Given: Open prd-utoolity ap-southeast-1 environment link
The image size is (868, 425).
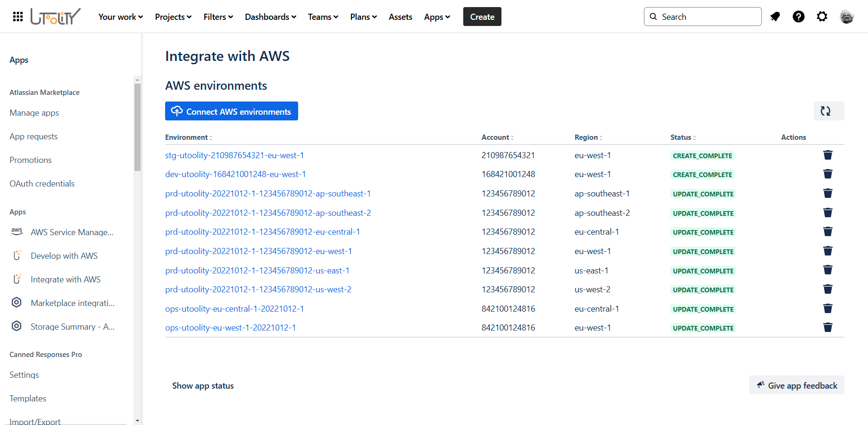Looking at the screenshot, I should tap(268, 194).
